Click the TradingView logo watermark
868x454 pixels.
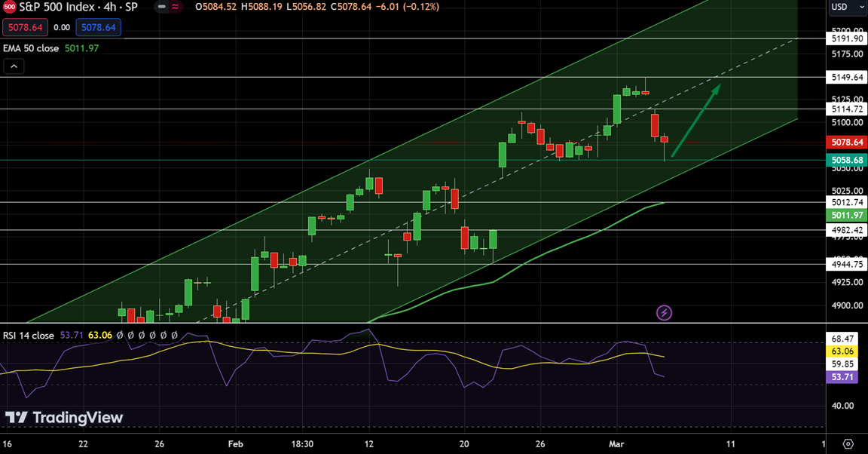(x=64, y=418)
